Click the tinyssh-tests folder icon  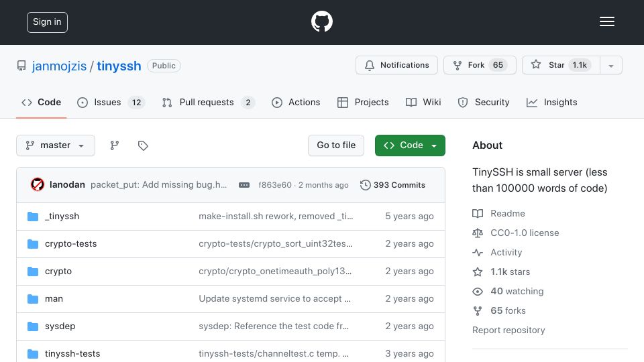point(33,354)
